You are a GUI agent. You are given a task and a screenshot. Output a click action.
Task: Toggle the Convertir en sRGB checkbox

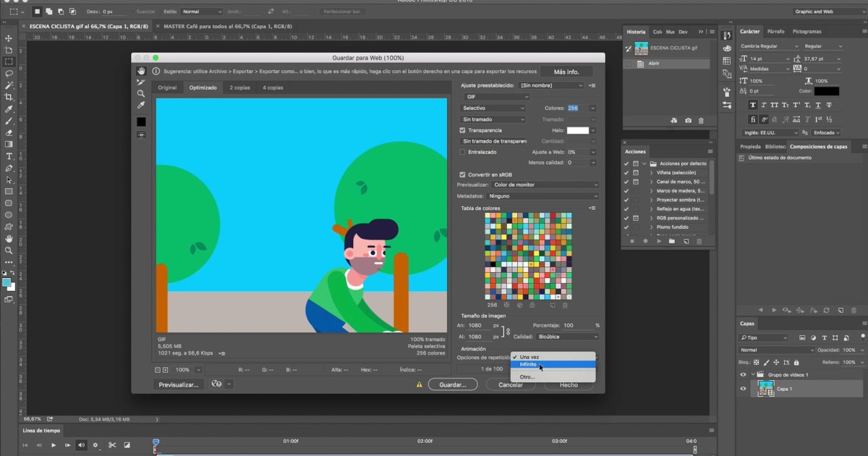pyautogui.click(x=463, y=174)
